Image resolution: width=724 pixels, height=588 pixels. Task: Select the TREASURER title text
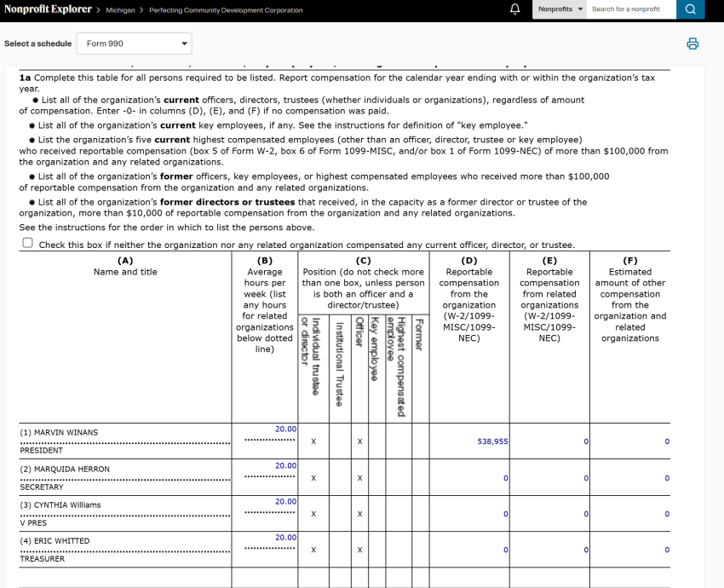coord(42,559)
